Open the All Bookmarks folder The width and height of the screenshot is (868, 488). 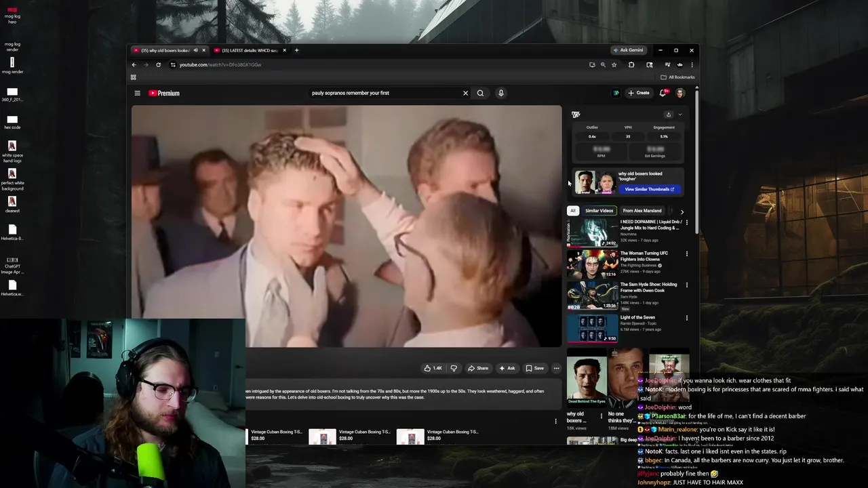(x=678, y=77)
